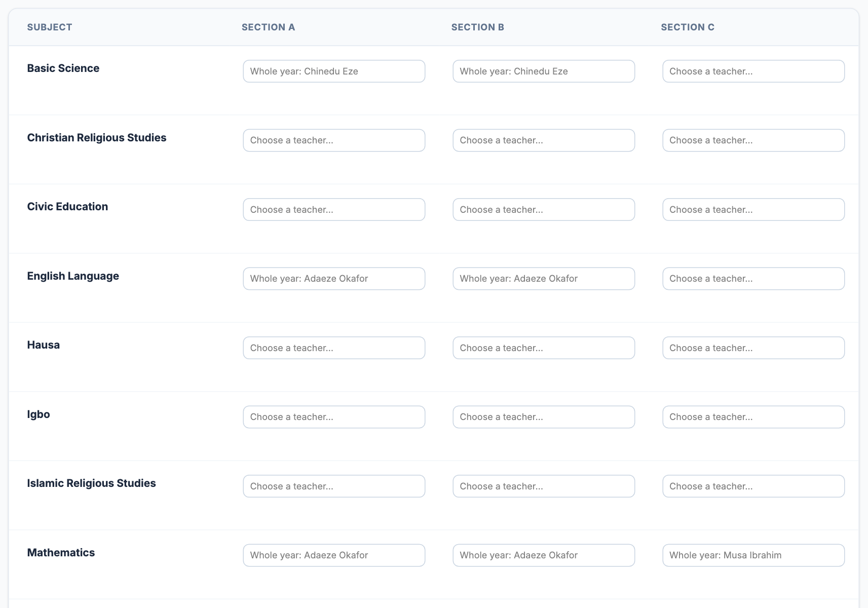
Task: Open English Language Section A teacher field
Action: coord(334,279)
